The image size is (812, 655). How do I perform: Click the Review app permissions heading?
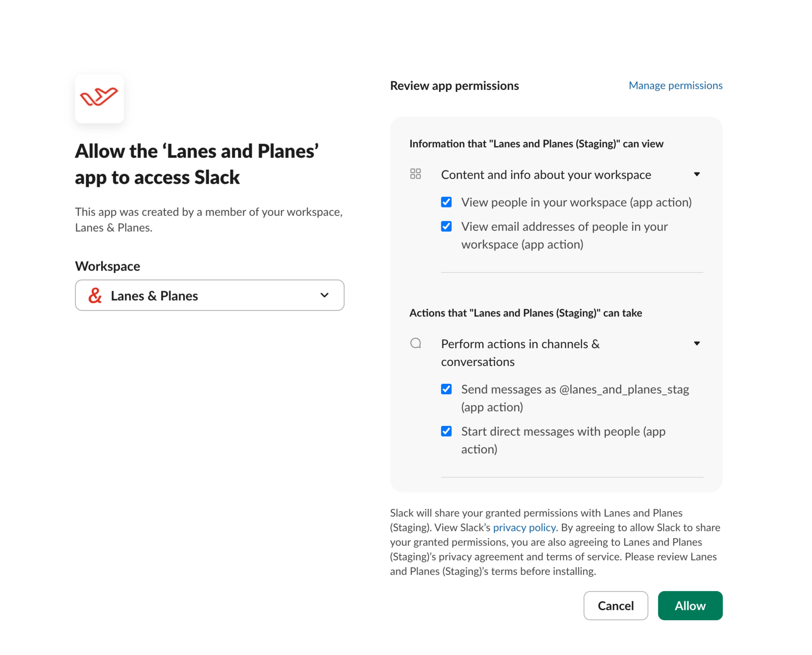tap(454, 86)
